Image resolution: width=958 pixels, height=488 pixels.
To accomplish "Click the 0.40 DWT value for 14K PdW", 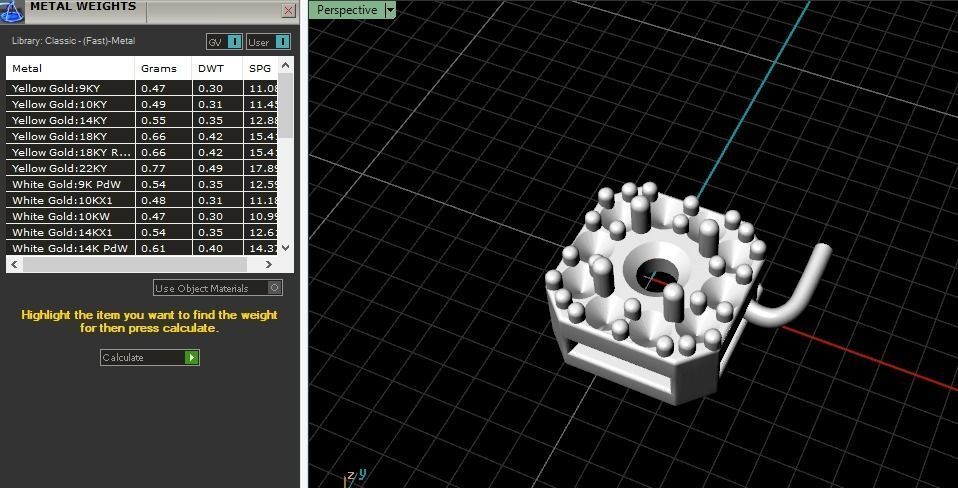I will [x=211, y=248].
